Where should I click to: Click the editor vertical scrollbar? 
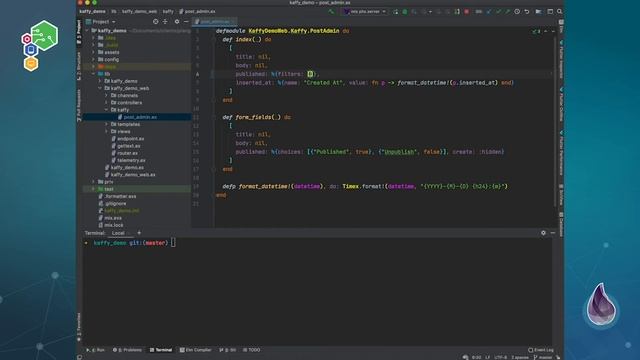pos(555,122)
